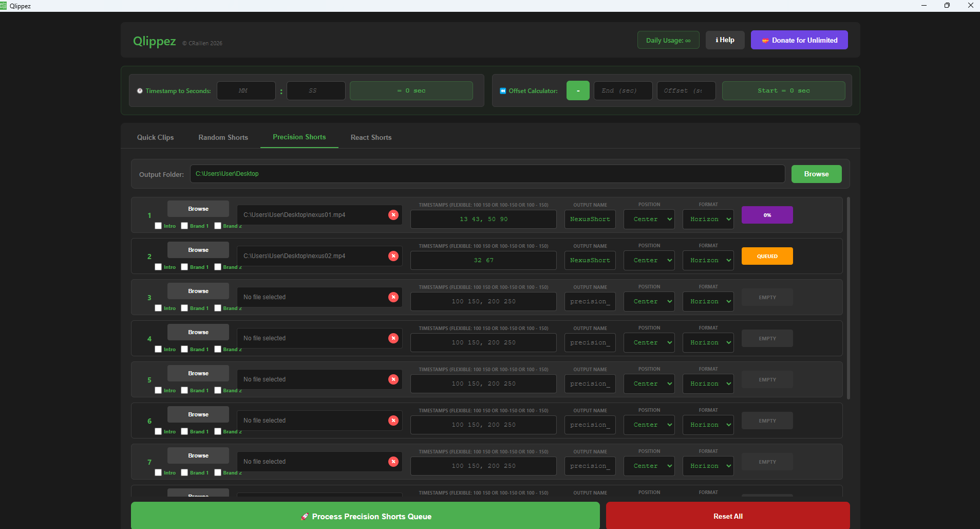Click the red X icon in row 7
The image size is (980, 529).
coord(393,462)
